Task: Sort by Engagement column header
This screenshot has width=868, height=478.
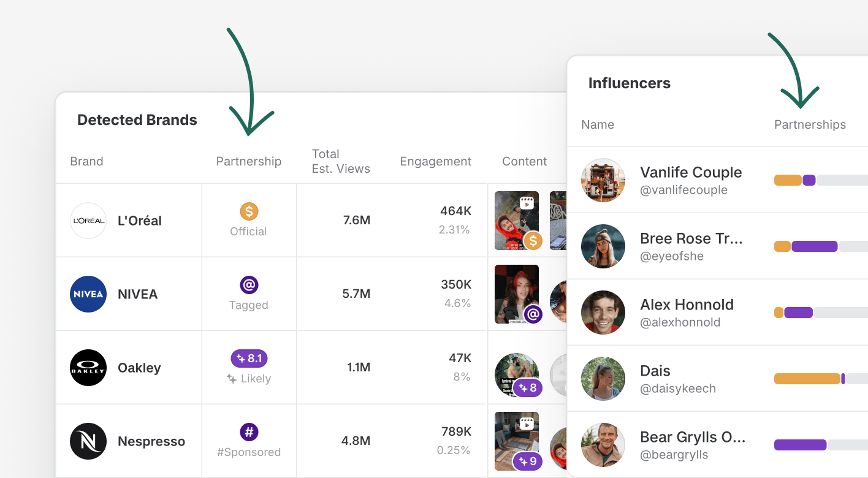Action: pos(436,161)
